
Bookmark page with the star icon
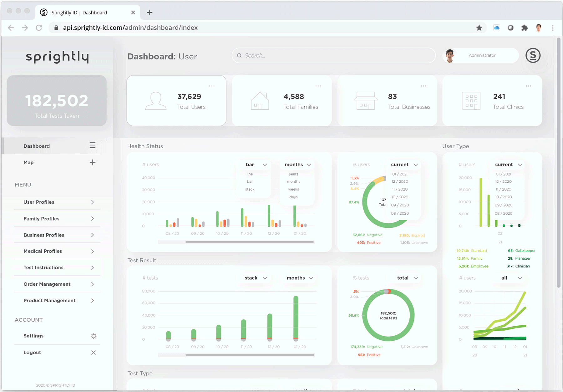point(479,28)
